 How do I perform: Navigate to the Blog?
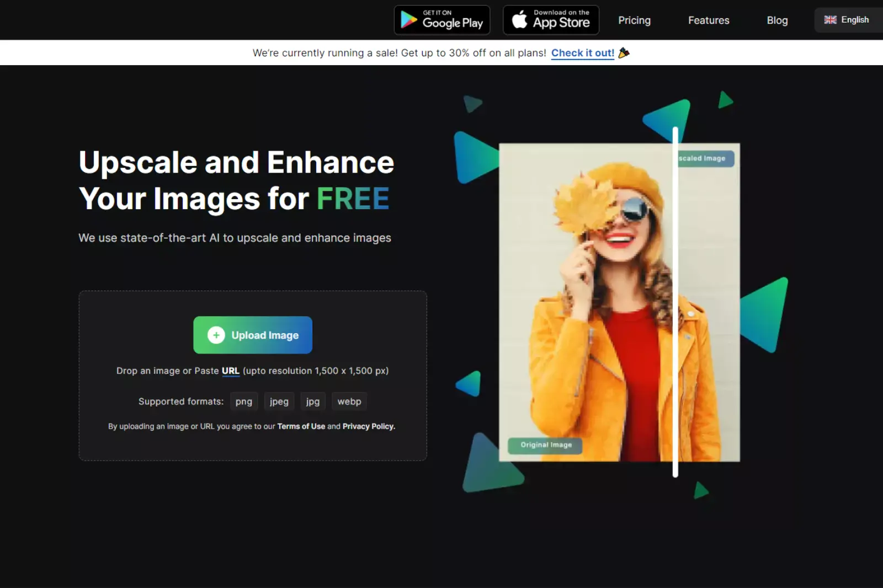point(777,20)
